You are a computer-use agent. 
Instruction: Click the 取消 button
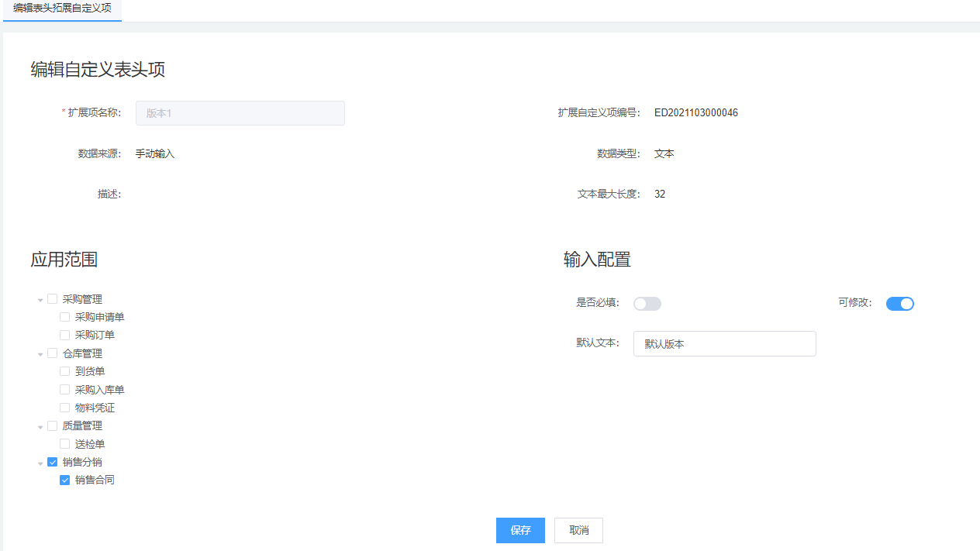pyautogui.click(x=579, y=531)
